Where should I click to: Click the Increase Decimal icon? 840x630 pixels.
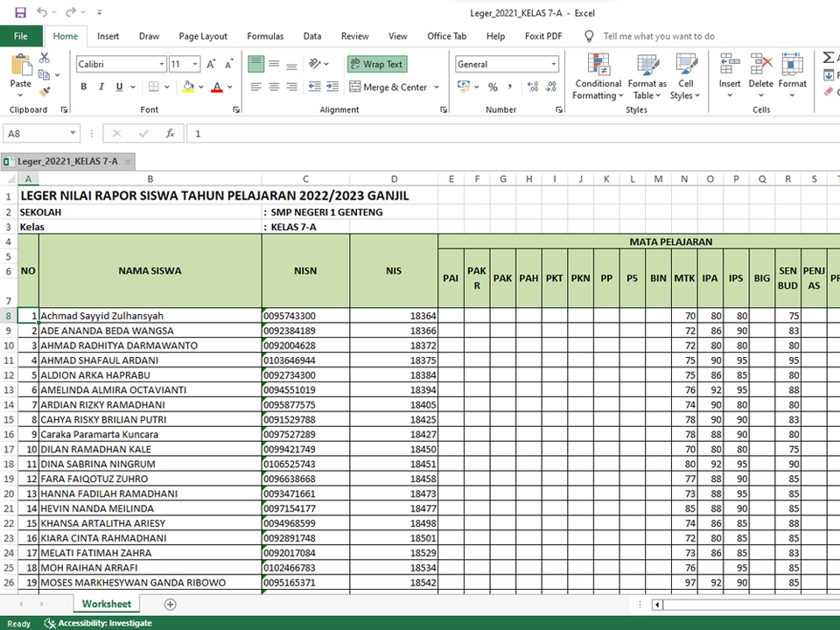(534, 87)
